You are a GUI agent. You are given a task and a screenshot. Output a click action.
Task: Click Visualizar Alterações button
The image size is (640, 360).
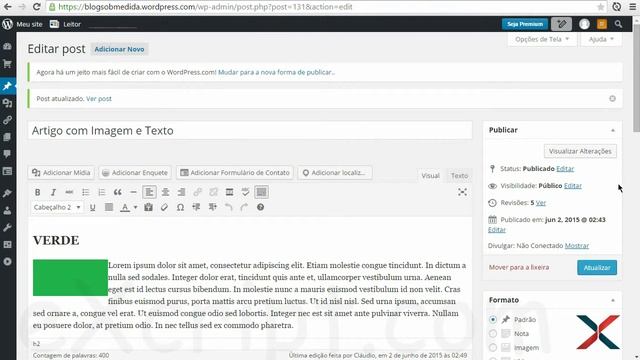[x=580, y=151]
